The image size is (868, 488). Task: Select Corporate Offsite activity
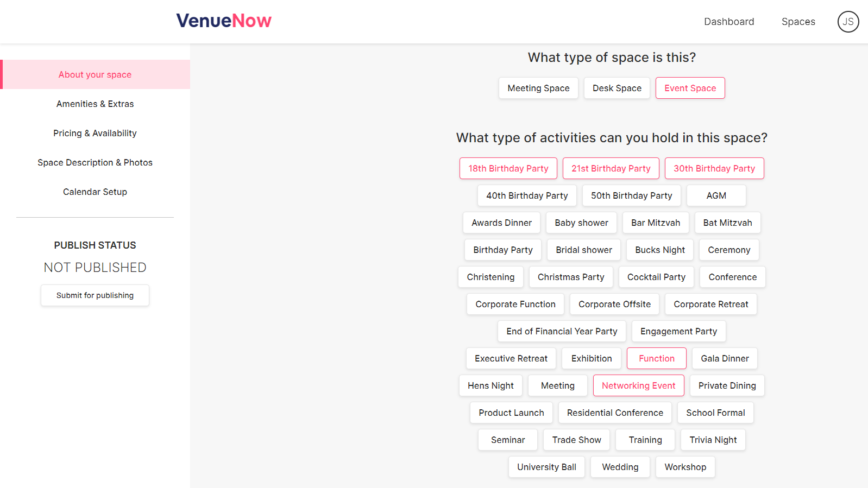coord(614,304)
